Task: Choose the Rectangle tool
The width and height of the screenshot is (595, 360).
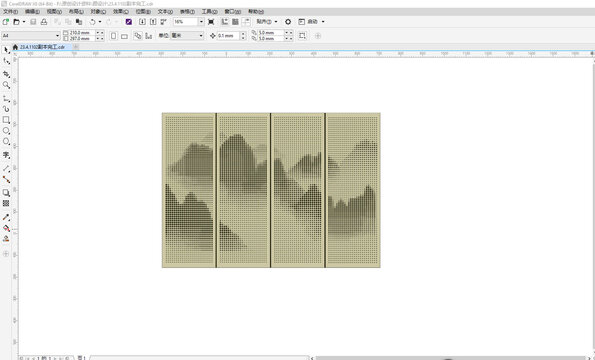Action: click(x=6, y=120)
